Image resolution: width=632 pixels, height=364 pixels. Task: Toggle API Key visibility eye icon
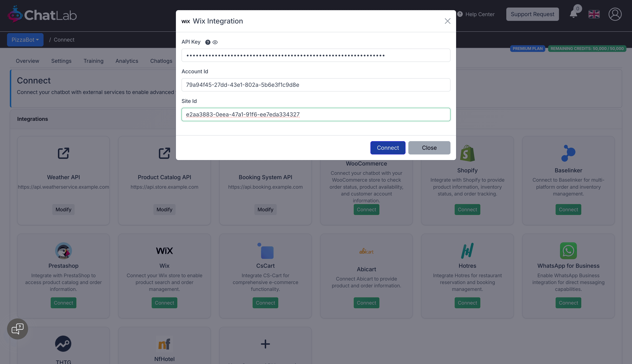pyautogui.click(x=215, y=42)
